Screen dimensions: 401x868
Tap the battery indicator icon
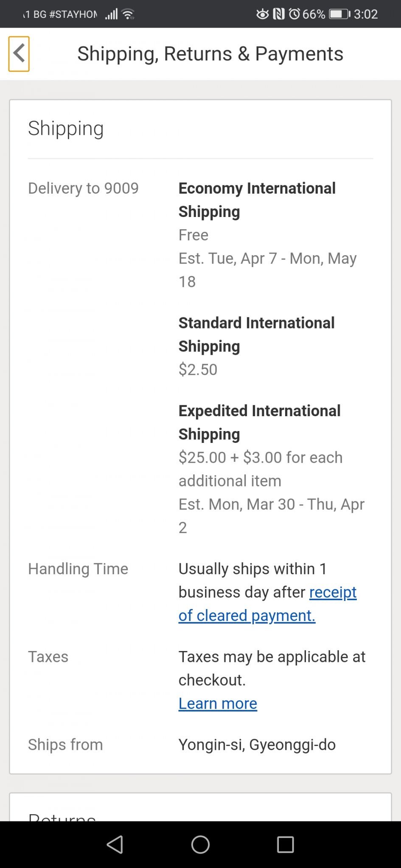click(339, 14)
